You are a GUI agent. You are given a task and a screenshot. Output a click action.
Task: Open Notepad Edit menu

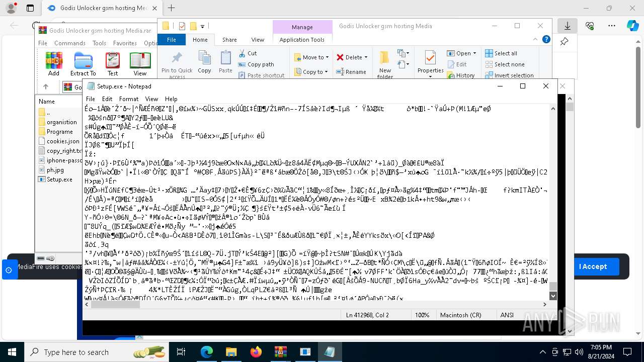tap(107, 99)
